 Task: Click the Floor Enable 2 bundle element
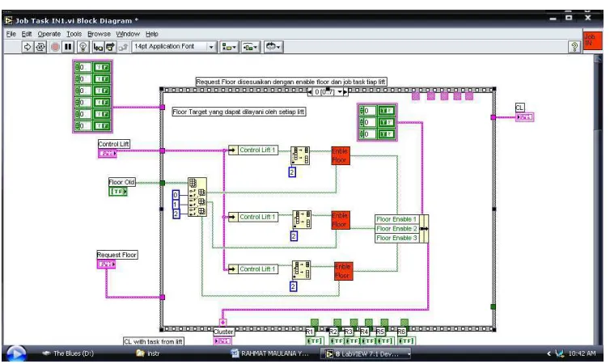[x=396, y=229]
